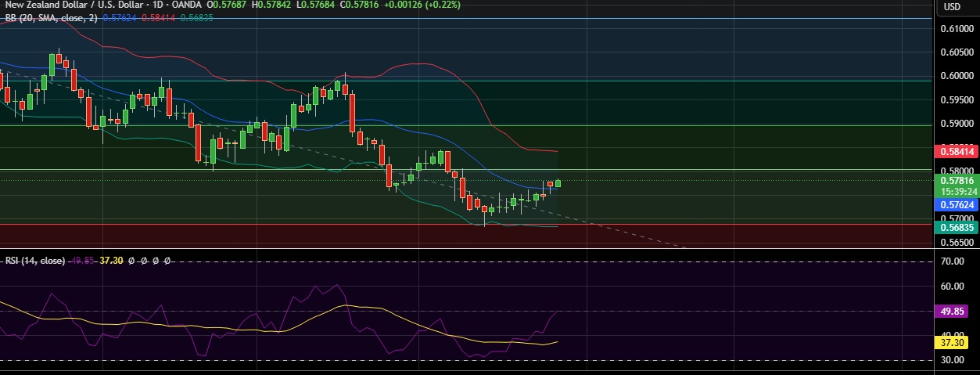Click the 70.00 RSI scale label

pos(953,261)
